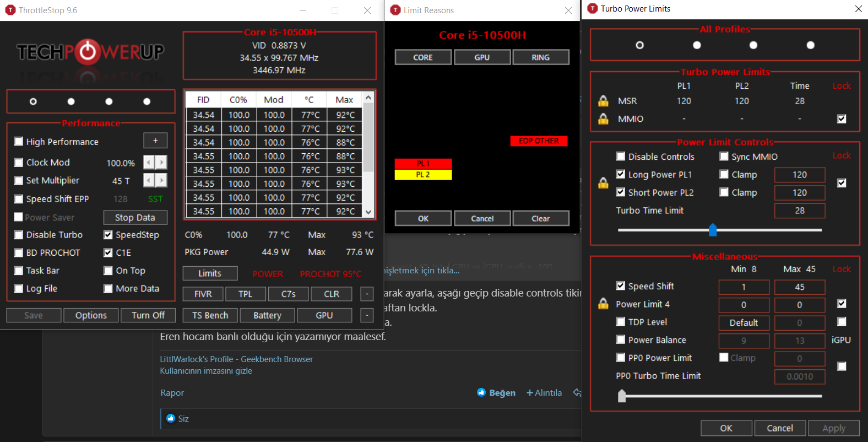This screenshot has height=442, width=868.
Task: Decrease Clock Mod with the left arrow
Action: [149, 163]
